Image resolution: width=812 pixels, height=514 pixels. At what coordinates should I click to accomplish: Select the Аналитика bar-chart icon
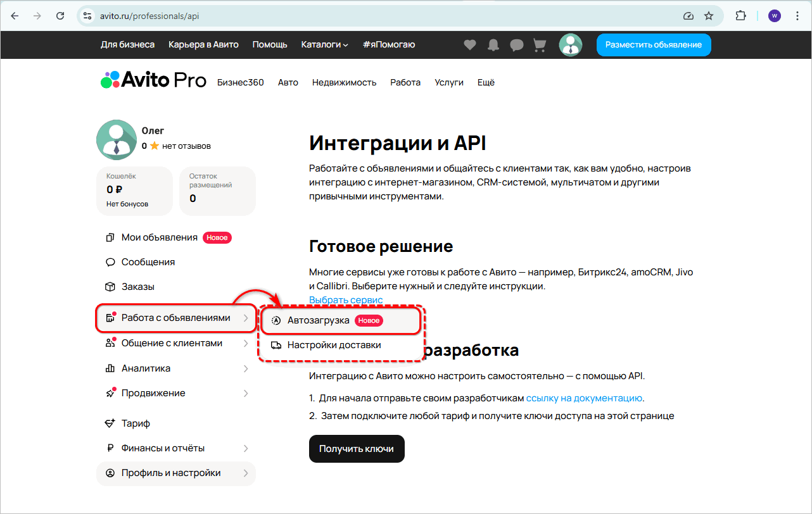point(110,368)
